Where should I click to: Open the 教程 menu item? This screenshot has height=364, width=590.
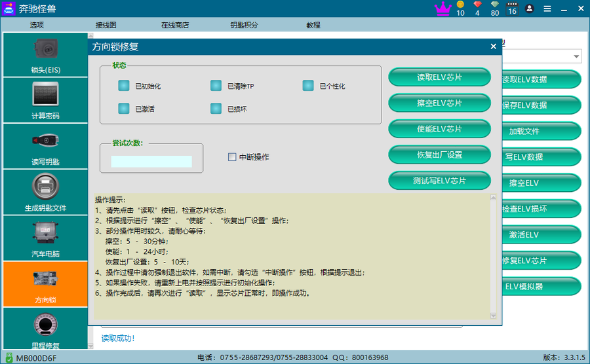coord(313,25)
